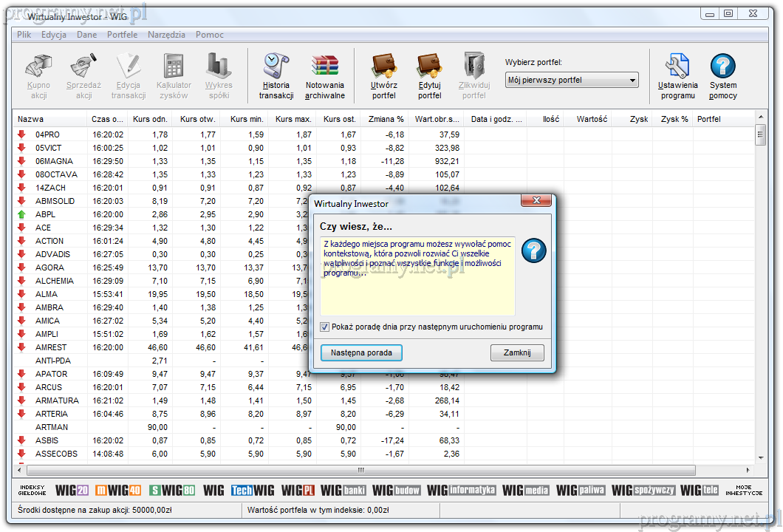Expand the Wybierz portfel dropdown

click(632, 81)
